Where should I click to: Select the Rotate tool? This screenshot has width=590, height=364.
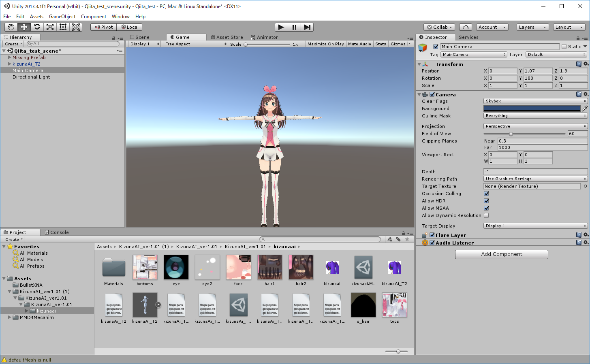pos(37,27)
